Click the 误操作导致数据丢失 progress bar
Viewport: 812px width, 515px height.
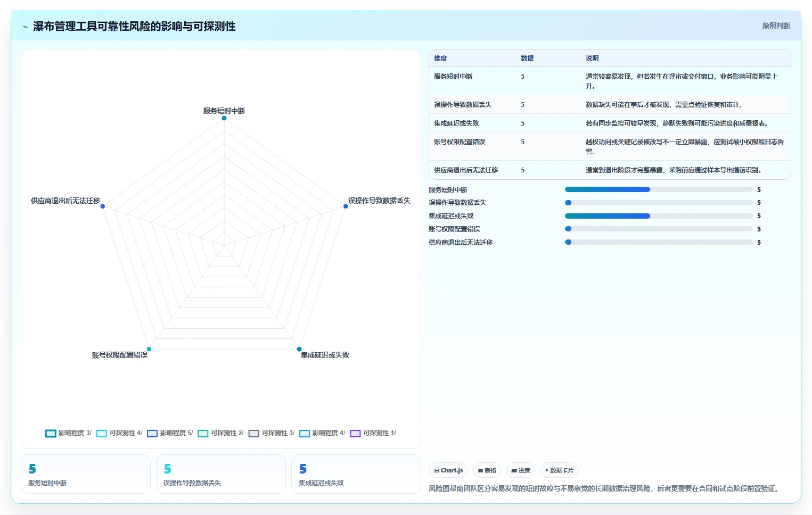point(659,203)
